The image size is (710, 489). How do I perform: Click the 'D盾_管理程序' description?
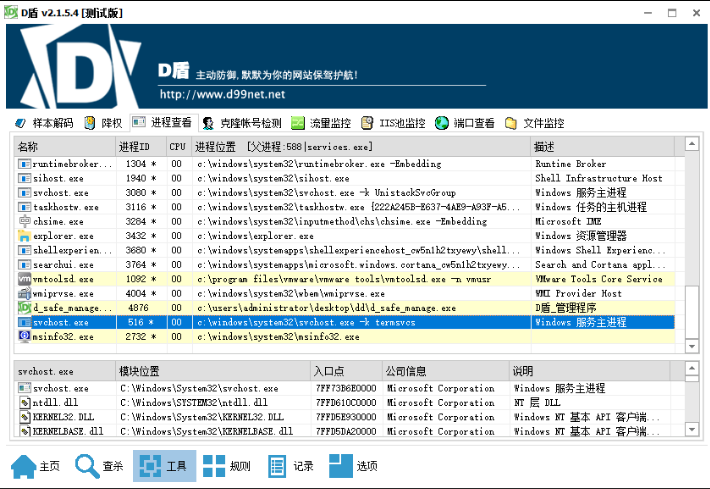566,308
